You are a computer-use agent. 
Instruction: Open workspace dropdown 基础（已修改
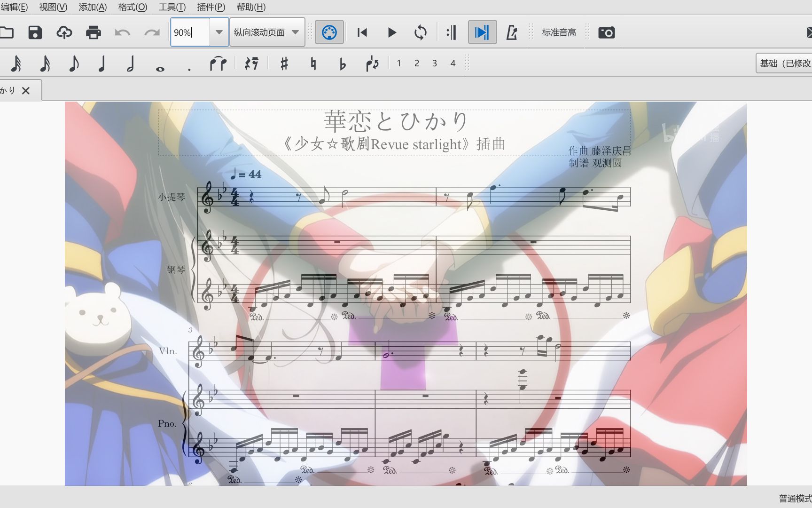784,63
